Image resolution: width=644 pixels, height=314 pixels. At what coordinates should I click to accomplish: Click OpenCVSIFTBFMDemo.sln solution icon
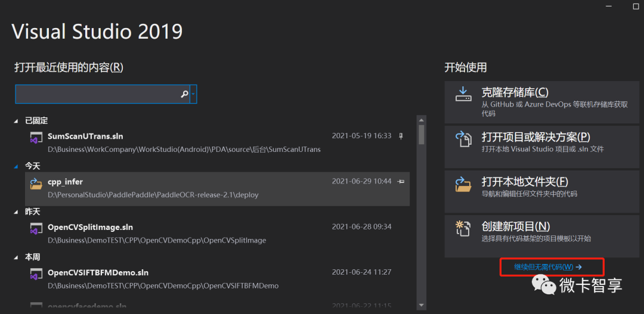coord(36,273)
